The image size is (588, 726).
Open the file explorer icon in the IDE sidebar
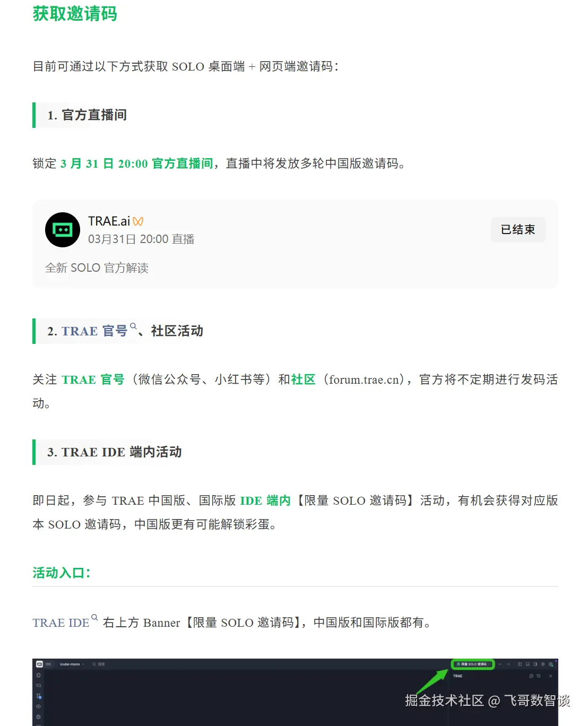pyautogui.click(x=39, y=675)
